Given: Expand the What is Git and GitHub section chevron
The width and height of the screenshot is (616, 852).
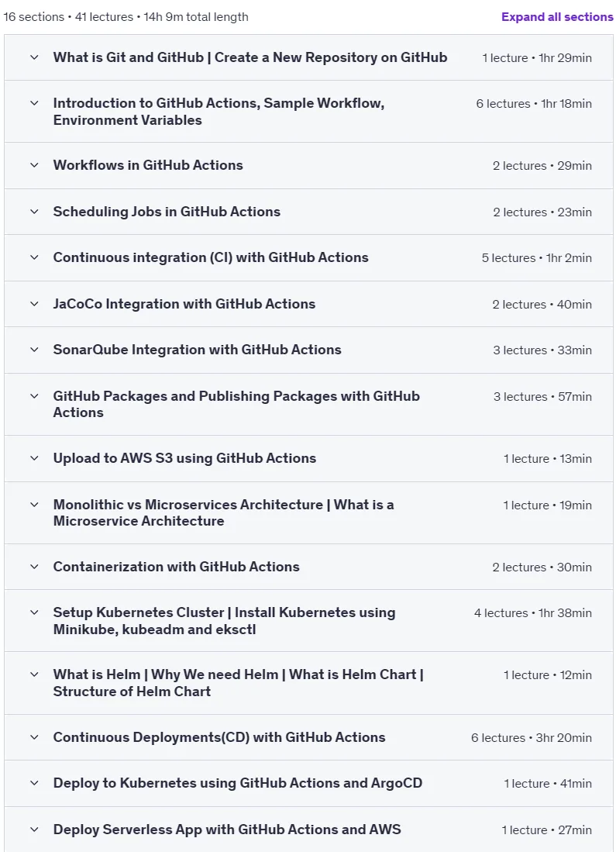Looking at the screenshot, I should click(34, 57).
